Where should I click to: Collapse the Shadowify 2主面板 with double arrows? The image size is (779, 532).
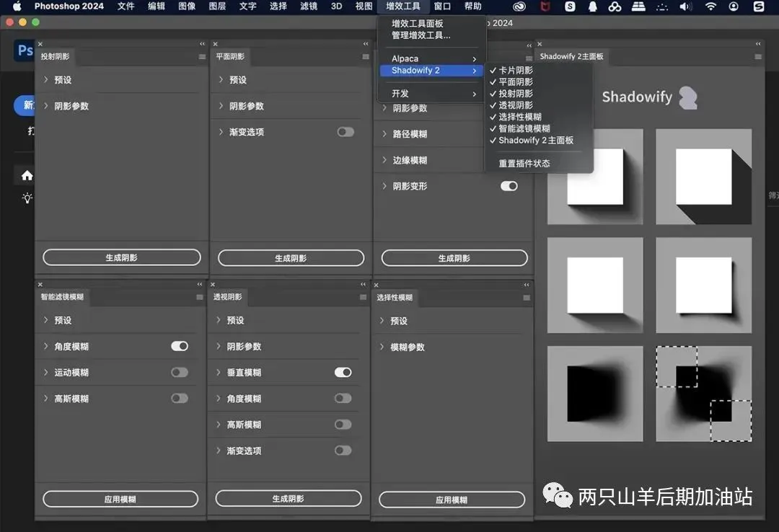pos(758,44)
